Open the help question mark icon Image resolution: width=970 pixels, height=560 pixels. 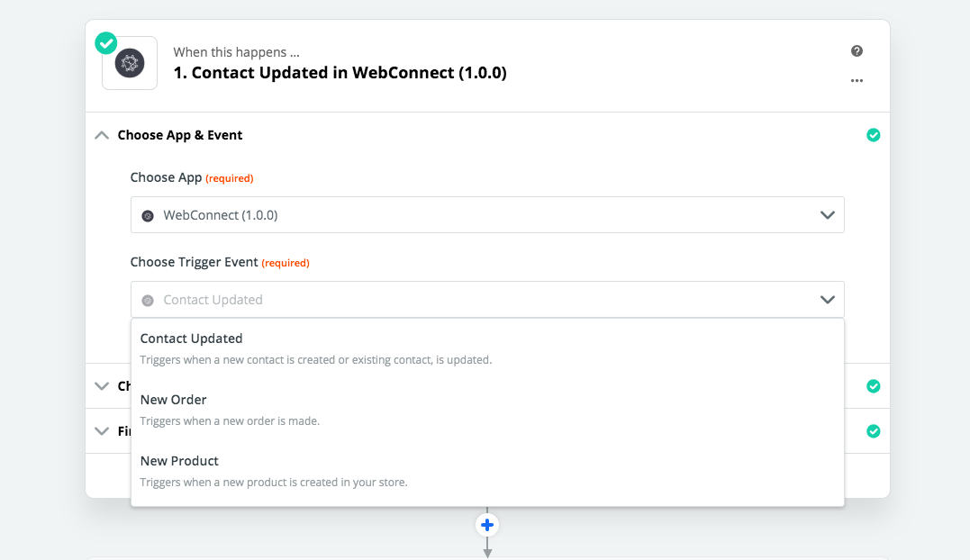click(x=857, y=51)
